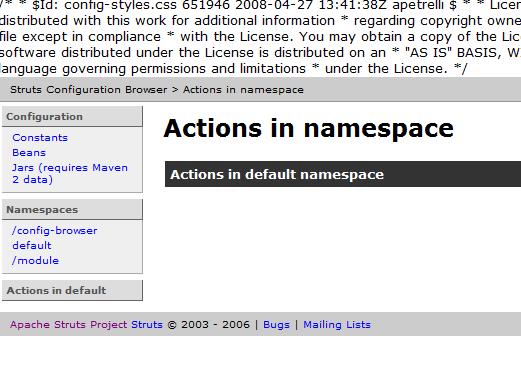Click the Namespaces sidebar header

point(72,210)
